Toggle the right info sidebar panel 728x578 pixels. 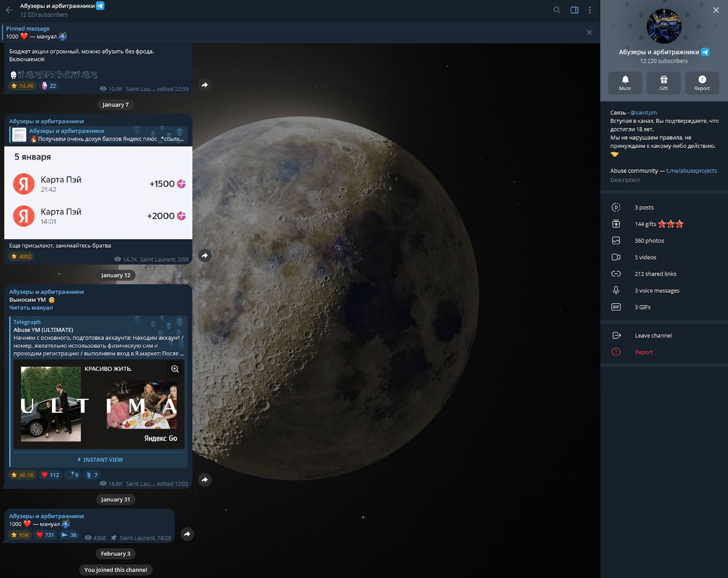tap(574, 10)
